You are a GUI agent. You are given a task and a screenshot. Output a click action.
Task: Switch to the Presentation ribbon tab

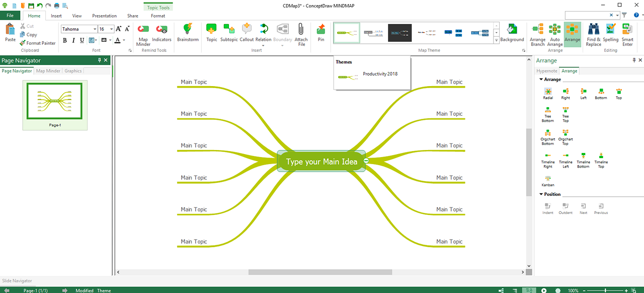(104, 16)
